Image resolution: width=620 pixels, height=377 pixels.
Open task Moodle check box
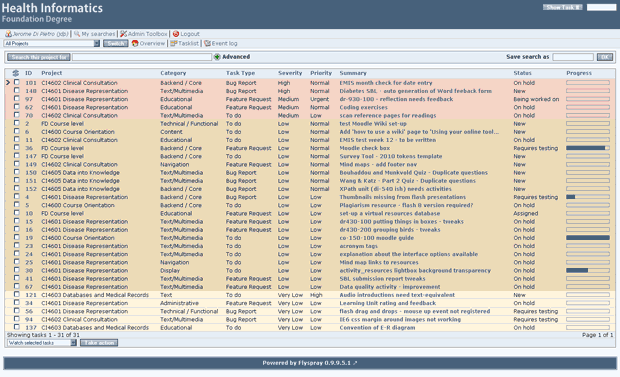click(365, 148)
